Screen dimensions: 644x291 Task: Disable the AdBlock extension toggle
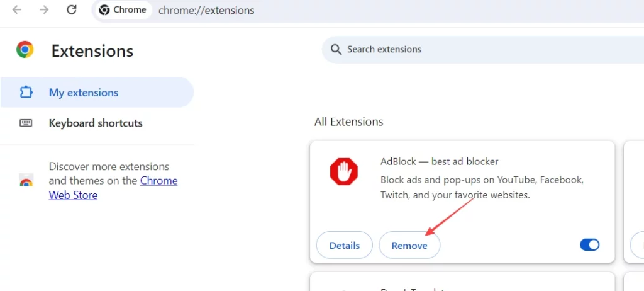(x=589, y=245)
